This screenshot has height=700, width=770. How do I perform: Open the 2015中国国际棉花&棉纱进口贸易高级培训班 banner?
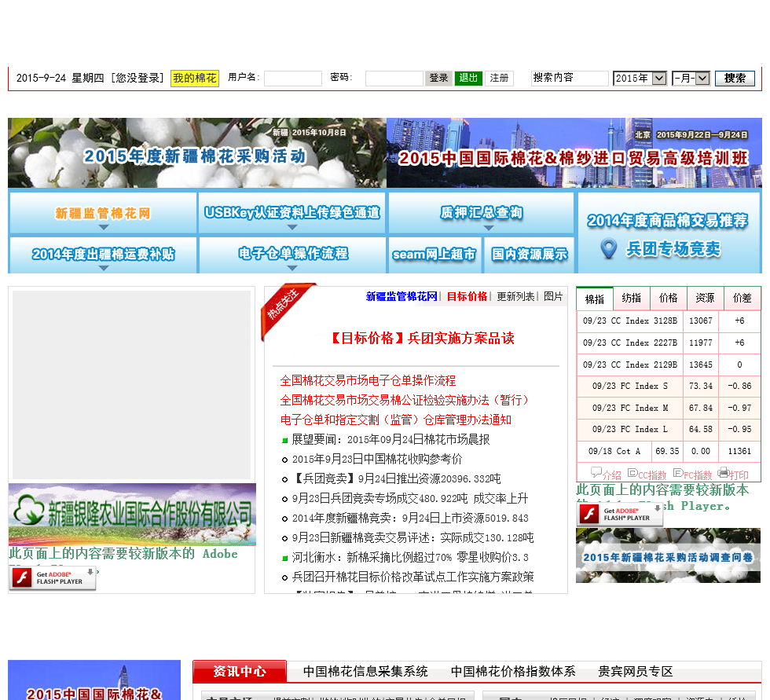point(574,152)
